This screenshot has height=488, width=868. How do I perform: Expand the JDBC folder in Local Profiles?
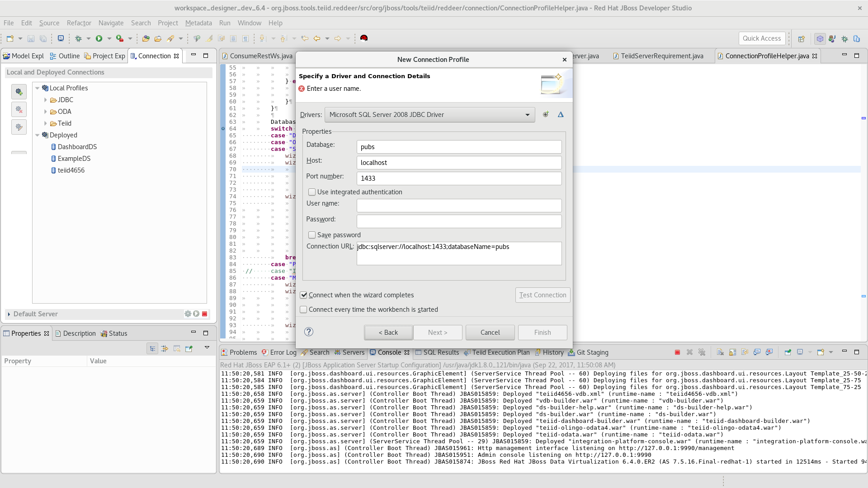pos(46,100)
